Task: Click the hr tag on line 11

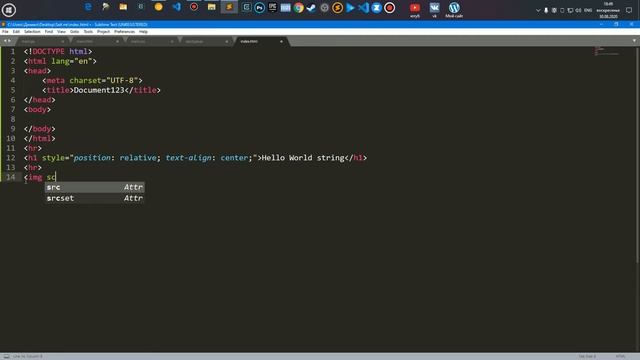Action: tap(33, 148)
